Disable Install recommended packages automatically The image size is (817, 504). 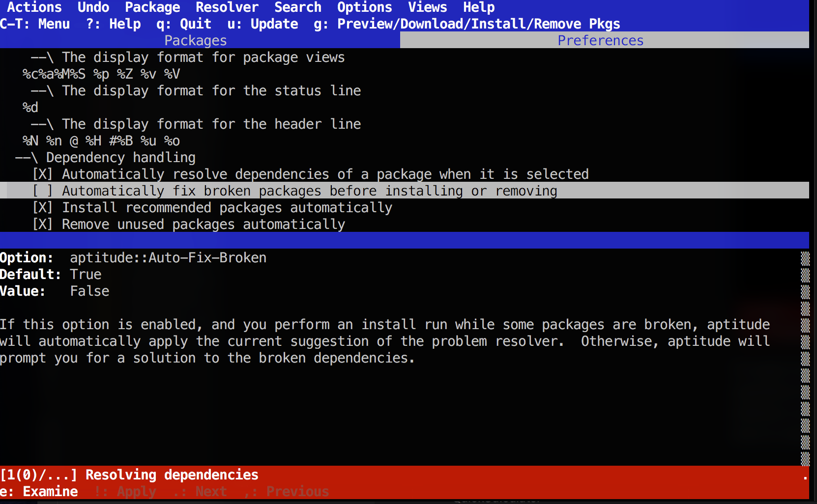42,208
